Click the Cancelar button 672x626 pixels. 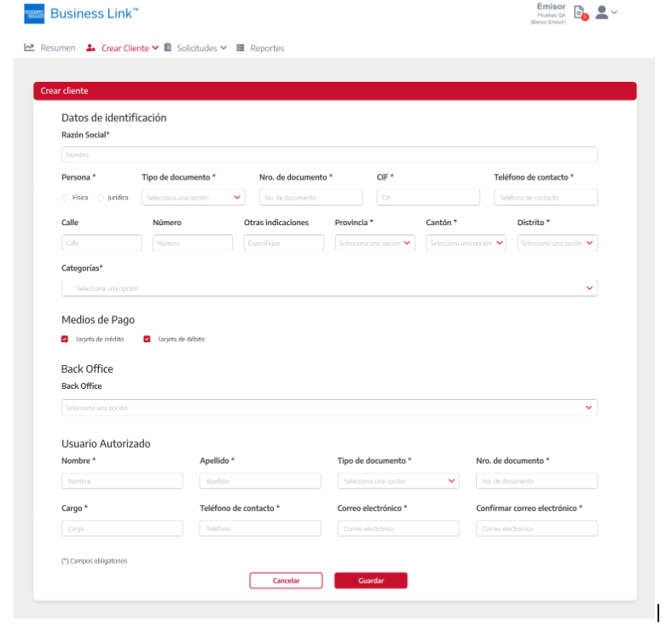point(286,581)
